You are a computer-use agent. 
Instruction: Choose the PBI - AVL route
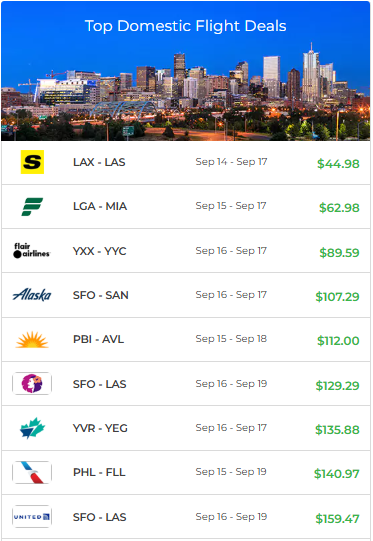98,340
